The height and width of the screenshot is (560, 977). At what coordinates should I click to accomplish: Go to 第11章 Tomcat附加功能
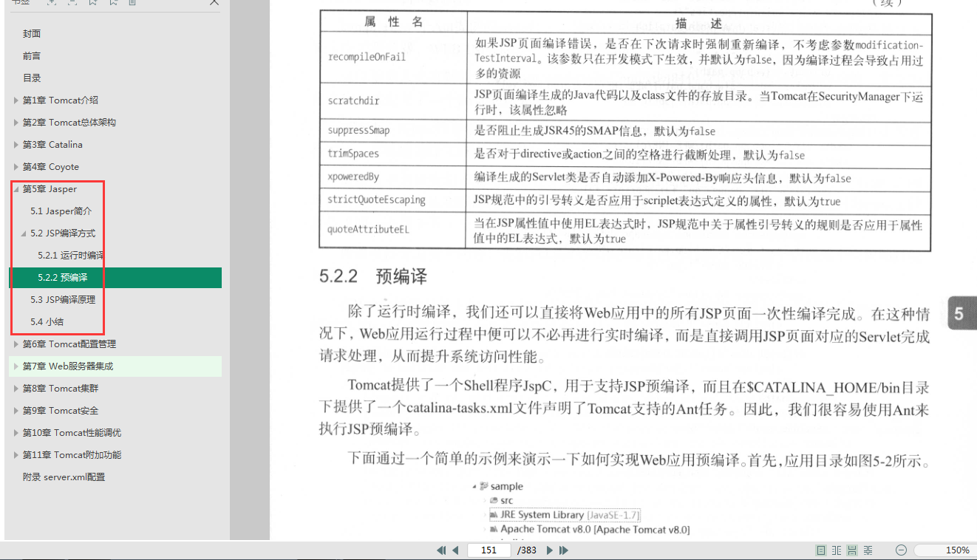(72, 455)
